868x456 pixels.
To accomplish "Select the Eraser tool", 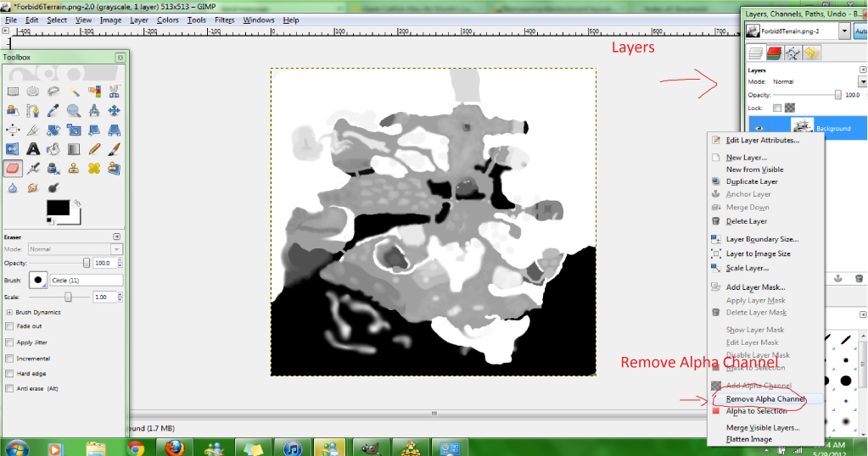I will click(x=13, y=168).
